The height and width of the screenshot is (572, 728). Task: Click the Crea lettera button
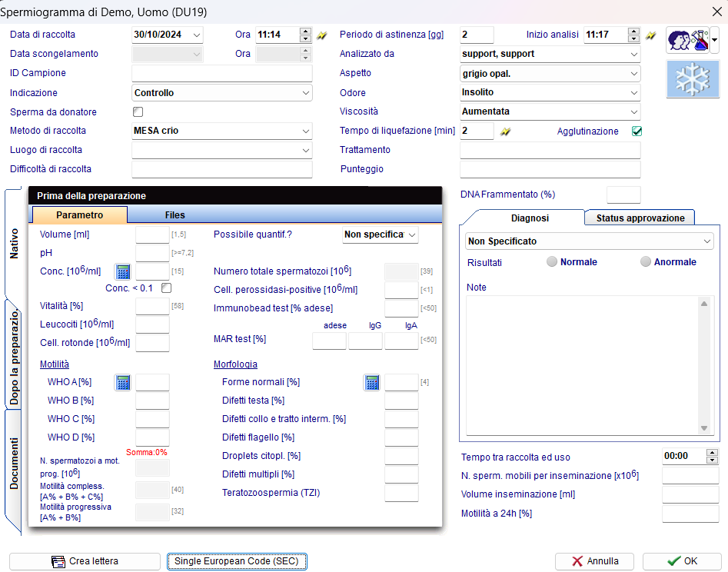[x=85, y=561]
